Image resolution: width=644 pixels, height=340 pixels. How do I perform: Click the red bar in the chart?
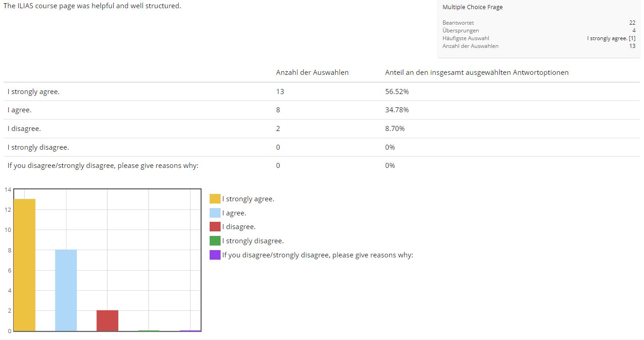click(x=107, y=320)
